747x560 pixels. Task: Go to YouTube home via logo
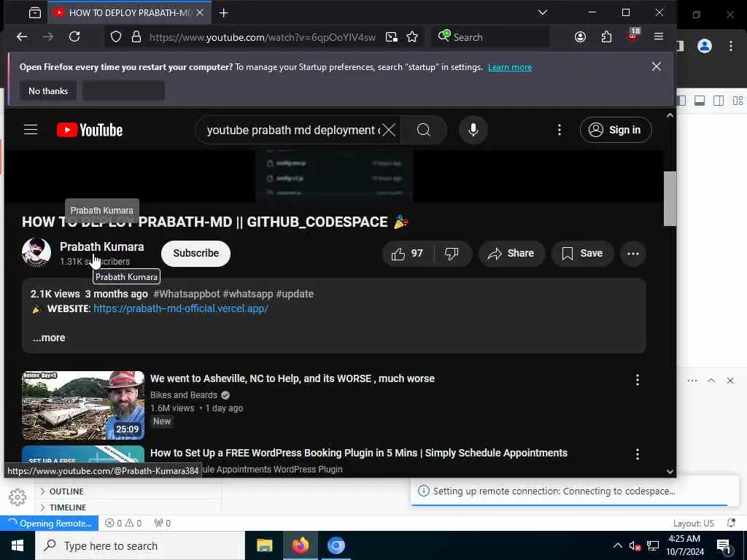90,130
